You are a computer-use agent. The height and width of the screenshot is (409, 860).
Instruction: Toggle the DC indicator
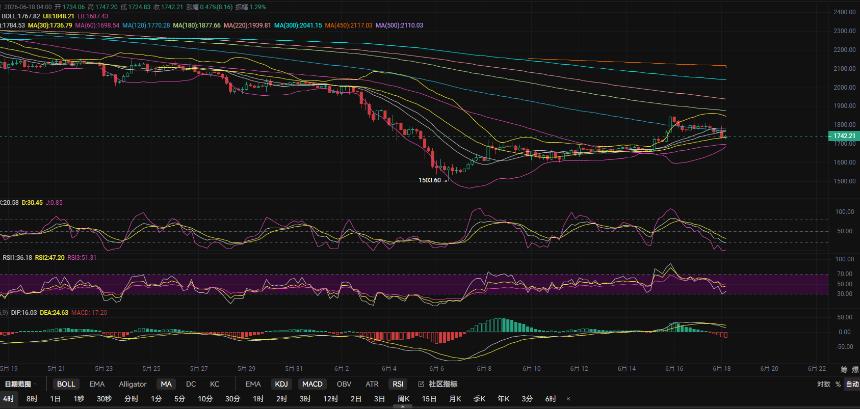190,384
